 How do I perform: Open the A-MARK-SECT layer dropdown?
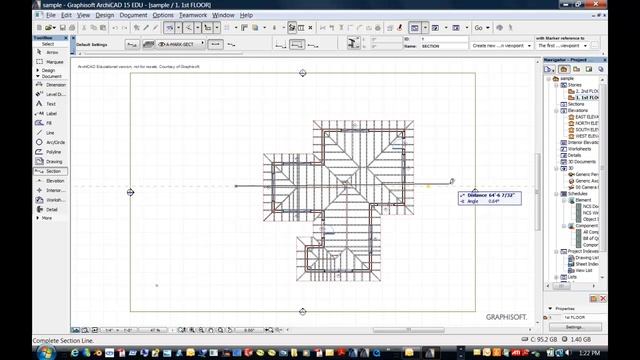(180, 44)
